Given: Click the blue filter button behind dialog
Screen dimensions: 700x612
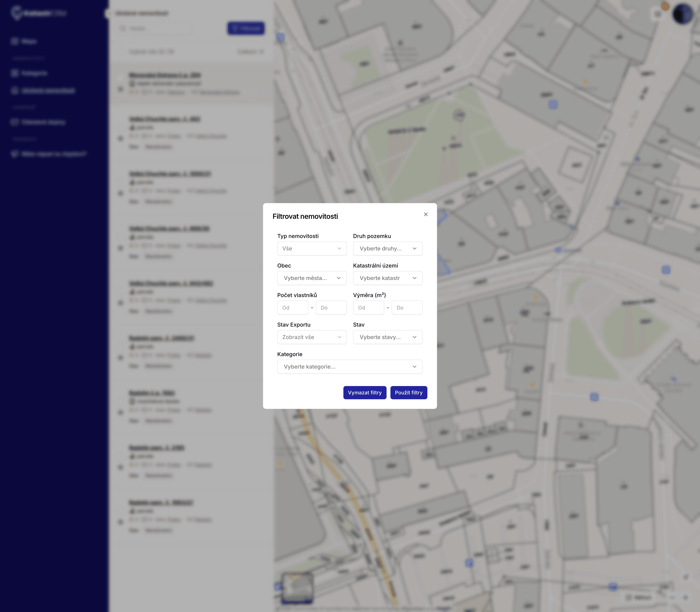Looking at the screenshot, I should (x=246, y=28).
